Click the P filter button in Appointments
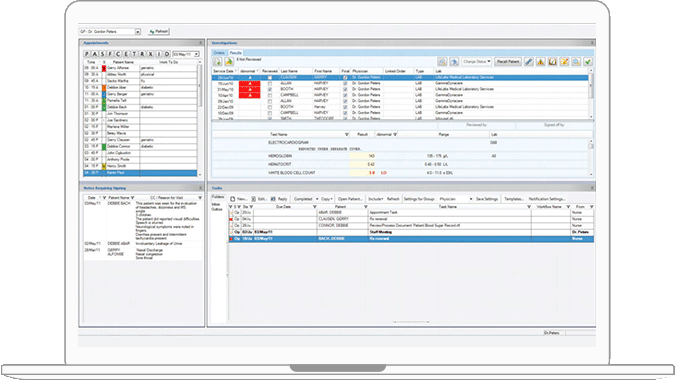 point(87,54)
